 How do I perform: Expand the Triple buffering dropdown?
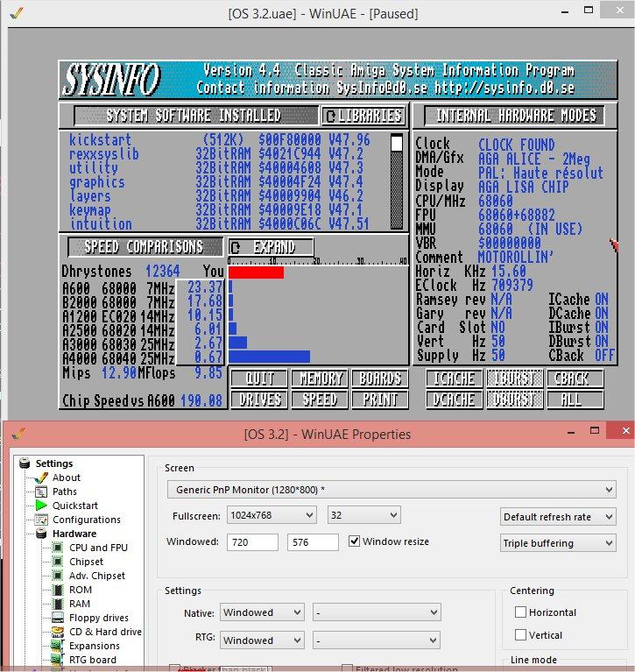[558, 543]
